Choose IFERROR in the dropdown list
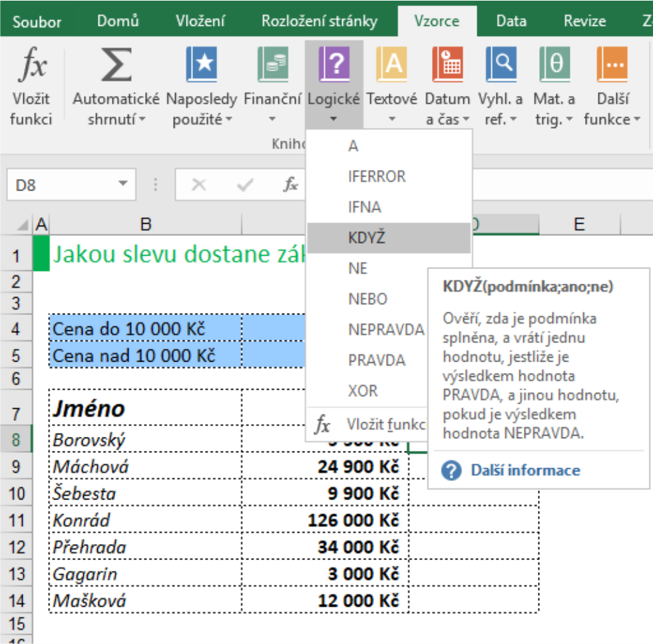Image resolution: width=653 pixels, height=644 pixels. (376, 176)
